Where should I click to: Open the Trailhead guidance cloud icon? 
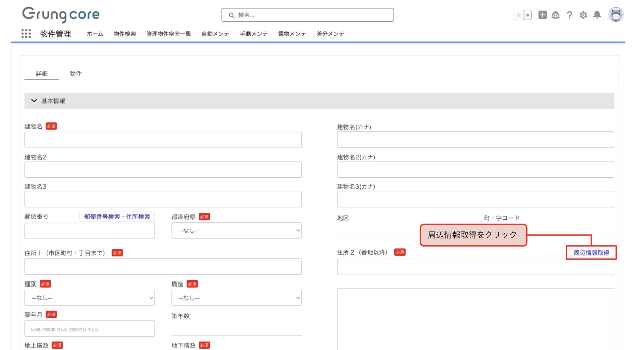click(556, 15)
